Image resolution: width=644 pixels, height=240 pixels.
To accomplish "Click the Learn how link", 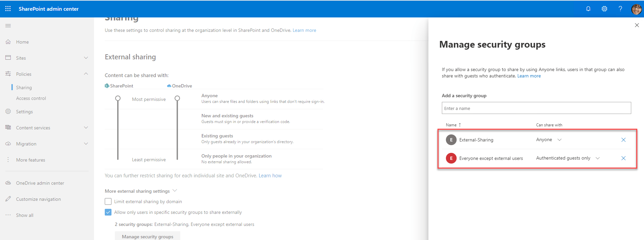I will [x=270, y=176].
